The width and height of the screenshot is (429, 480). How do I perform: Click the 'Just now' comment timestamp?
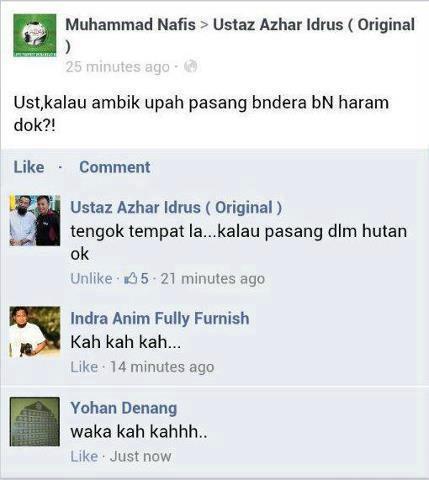pyautogui.click(x=140, y=456)
